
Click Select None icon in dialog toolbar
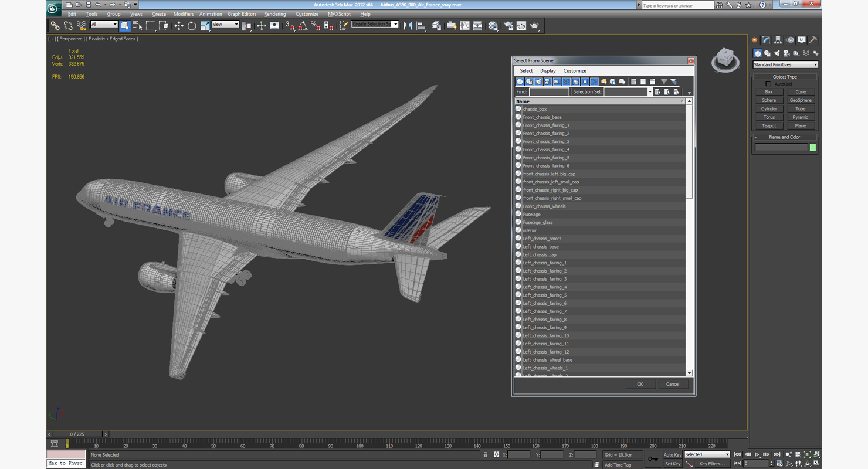click(643, 81)
